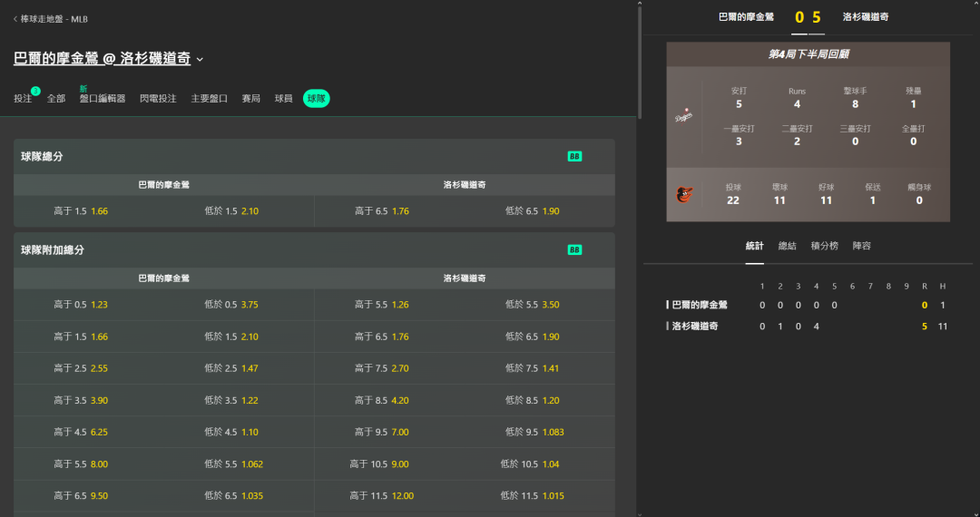The width and height of the screenshot is (980, 517).
Task: Select the 主要盤口 tab
Action: [210, 99]
